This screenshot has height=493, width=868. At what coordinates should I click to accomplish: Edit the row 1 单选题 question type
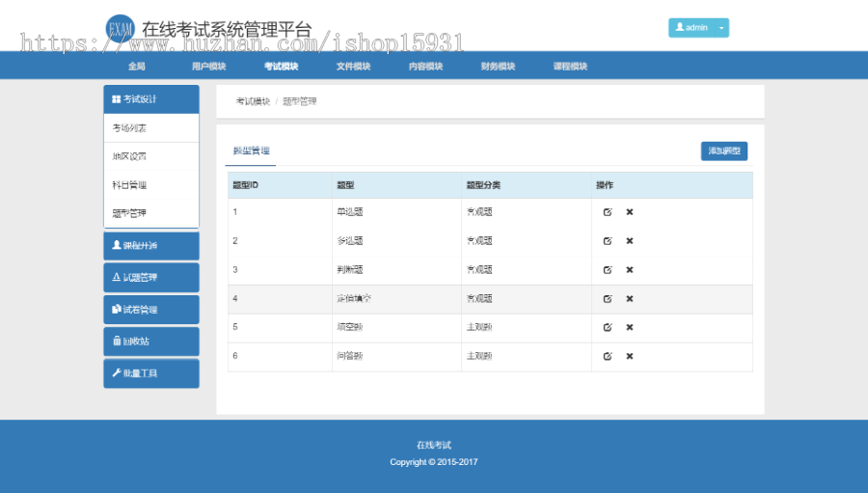608,212
